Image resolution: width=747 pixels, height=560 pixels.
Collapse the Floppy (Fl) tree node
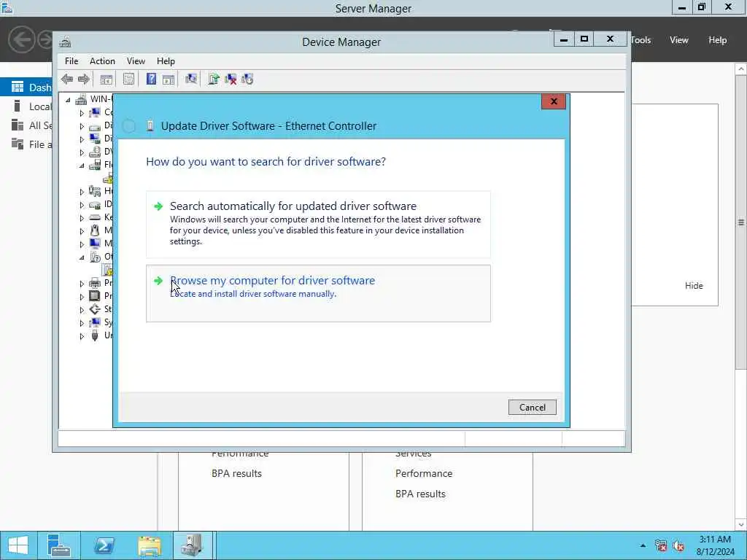tap(82, 166)
